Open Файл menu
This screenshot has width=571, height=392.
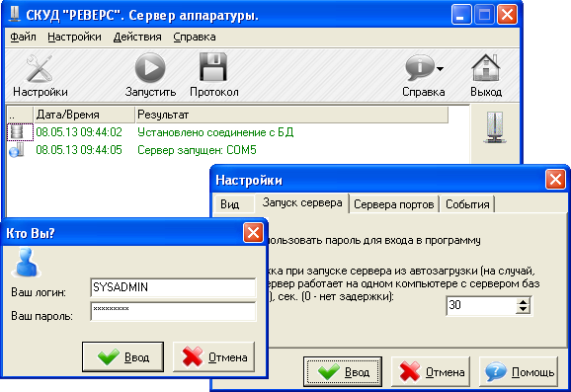[x=23, y=37]
